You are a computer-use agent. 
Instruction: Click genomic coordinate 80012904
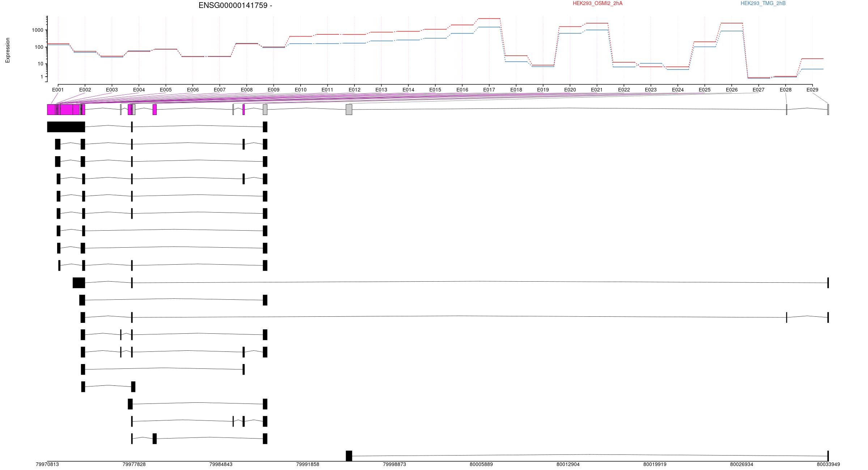tap(568, 464)
